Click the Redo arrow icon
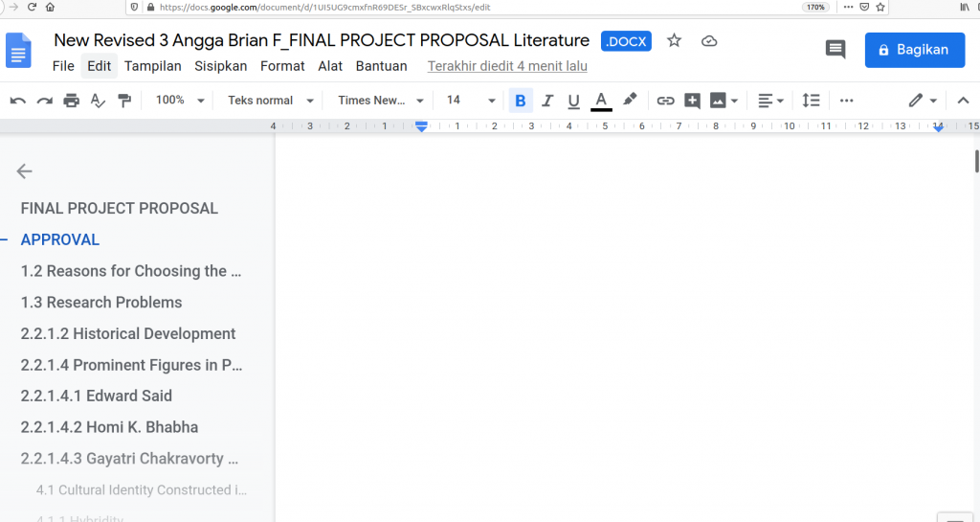 click(44, 101)
